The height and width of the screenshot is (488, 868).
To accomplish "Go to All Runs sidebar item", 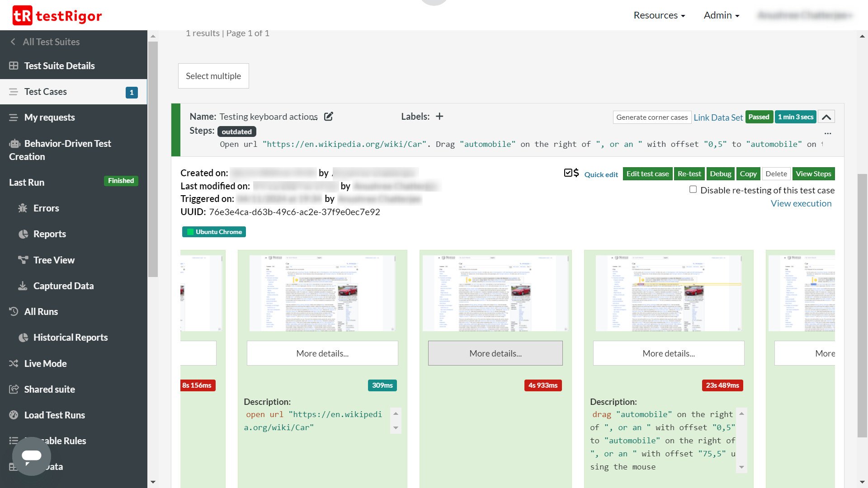I will coord(41,312).
